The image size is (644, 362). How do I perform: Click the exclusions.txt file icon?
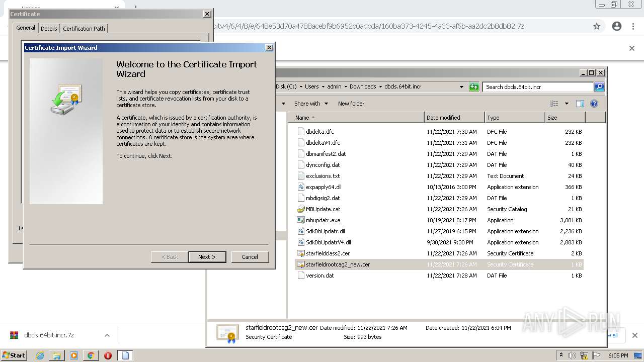pos(301,176)
